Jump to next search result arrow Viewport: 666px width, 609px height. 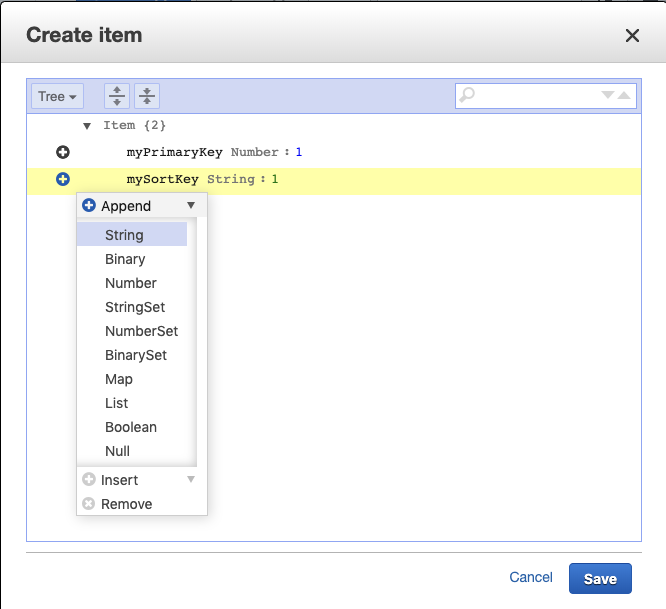607,96
